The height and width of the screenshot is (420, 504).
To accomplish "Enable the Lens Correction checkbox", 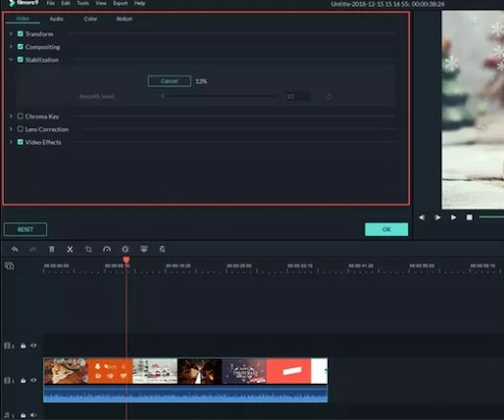I will 20,129.
